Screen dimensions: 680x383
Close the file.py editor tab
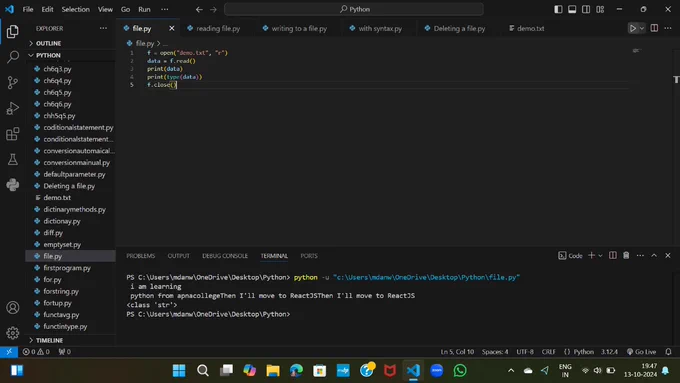pyautogui.click(x=172, y=28)
